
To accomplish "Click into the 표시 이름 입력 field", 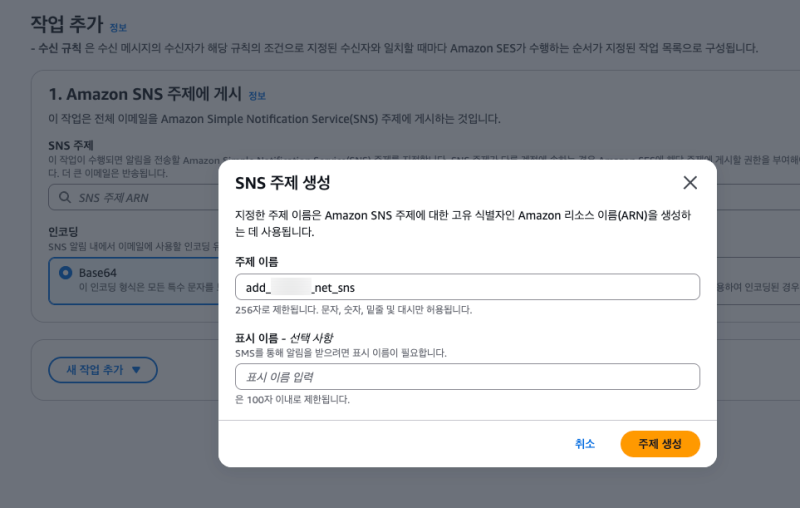I will 467,377.
